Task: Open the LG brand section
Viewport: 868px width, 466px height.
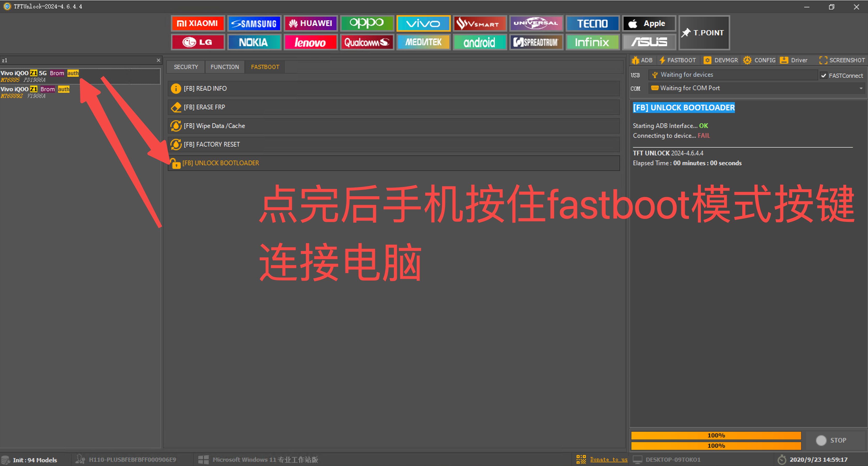Action: [x=197, y=42]
